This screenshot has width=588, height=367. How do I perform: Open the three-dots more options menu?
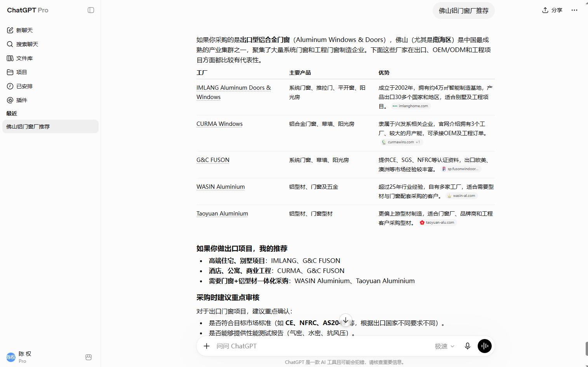tap(574, 10)
